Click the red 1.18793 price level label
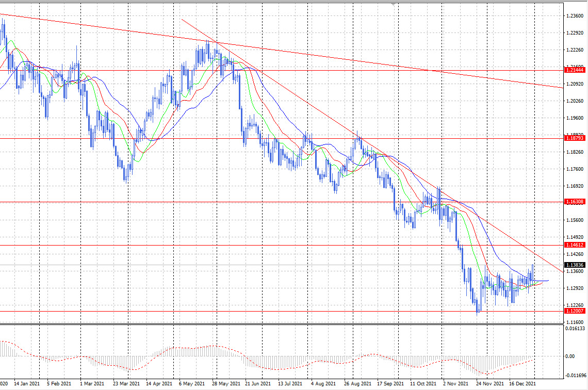This screenshot has width=588, height=390. tap(575, 138)
